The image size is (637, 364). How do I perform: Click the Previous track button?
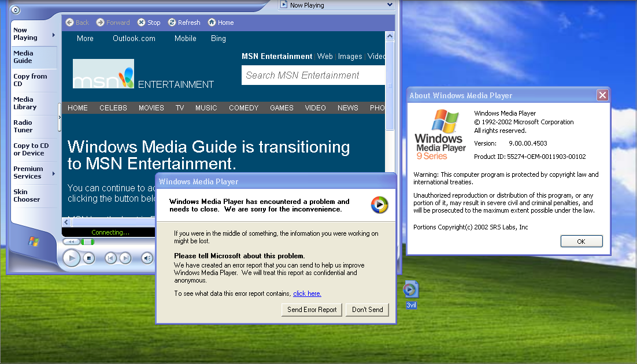point(110,258)
